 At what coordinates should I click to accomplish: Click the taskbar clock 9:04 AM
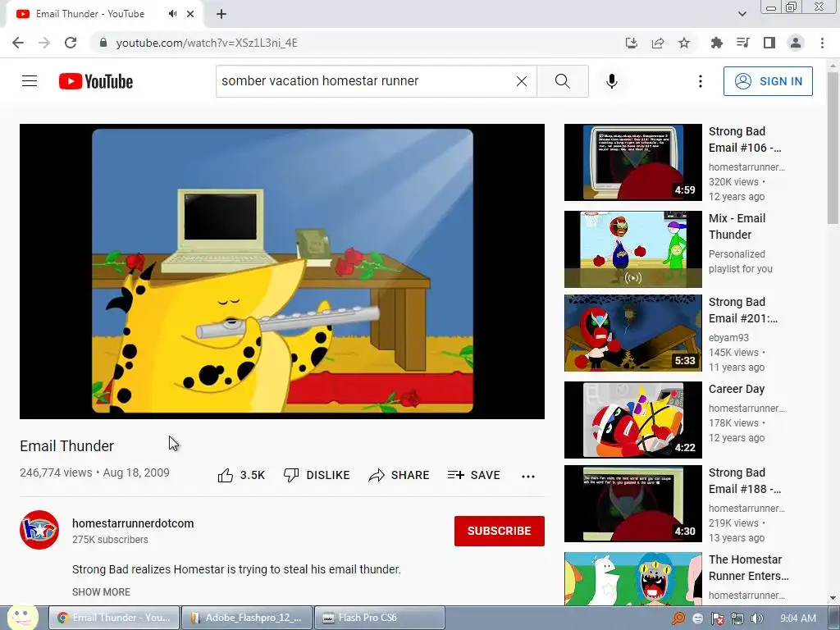click(797, 619)
